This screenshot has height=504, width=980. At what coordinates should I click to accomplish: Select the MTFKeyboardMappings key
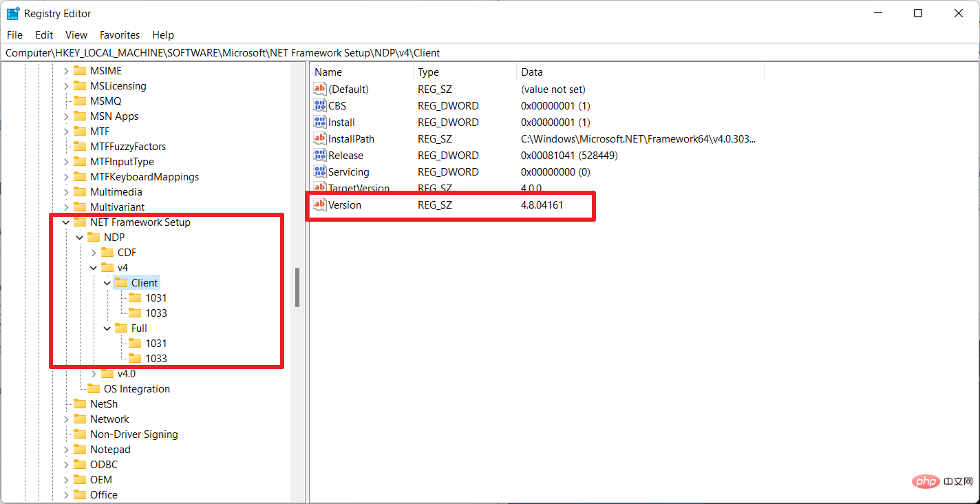pyautogui.click(x=145, y=176)
